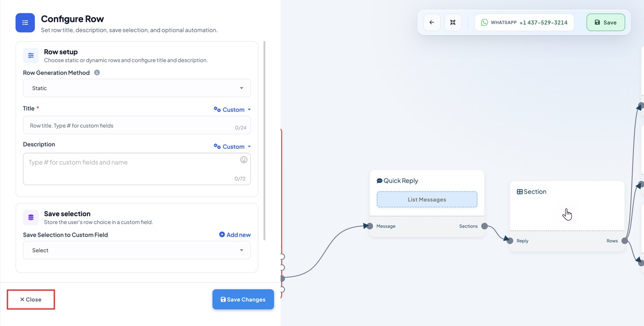The width and height of the screenshot is (644, 326).
Task: Open the emoji picker in Description field
Action: [244, 160]
